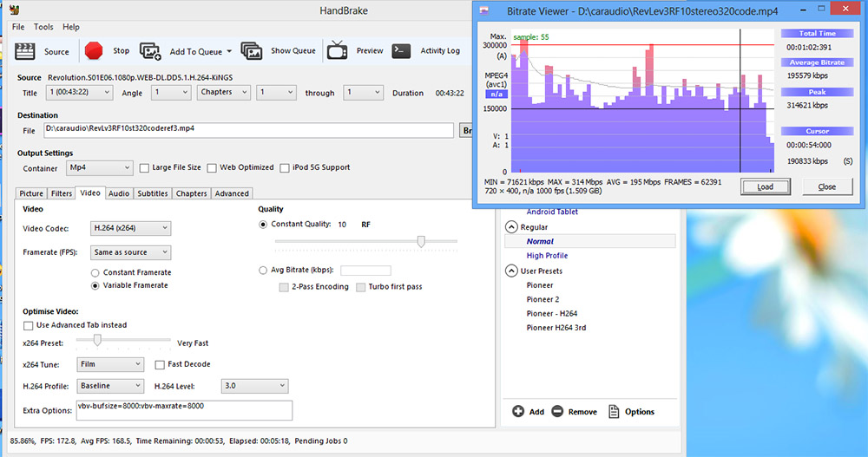Click the preset Options document icon
Screen dimensions: 868x457
(614, 411)
